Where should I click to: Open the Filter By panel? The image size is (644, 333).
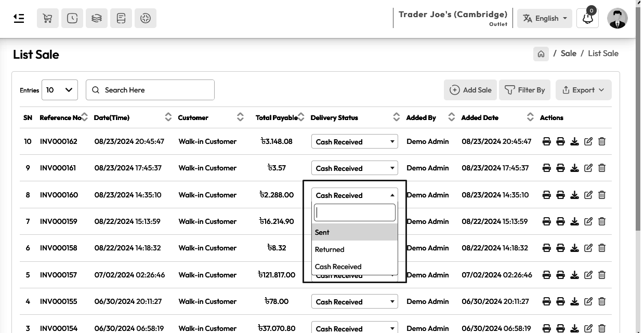[525, 90]
